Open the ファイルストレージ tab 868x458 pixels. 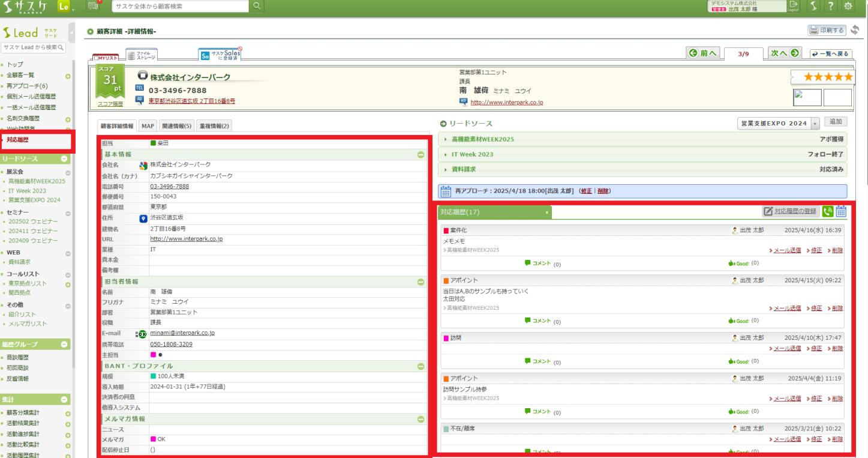pyautogui.click(x=142, y=55)
